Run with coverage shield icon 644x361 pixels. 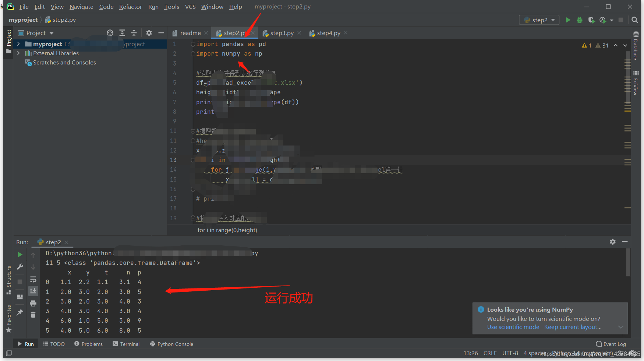(591, 20)
